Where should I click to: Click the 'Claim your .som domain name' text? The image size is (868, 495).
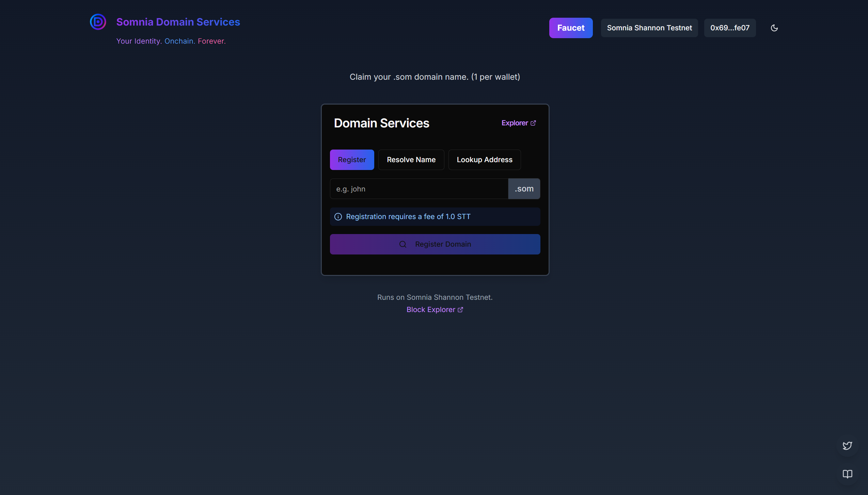tap(435, 77)
